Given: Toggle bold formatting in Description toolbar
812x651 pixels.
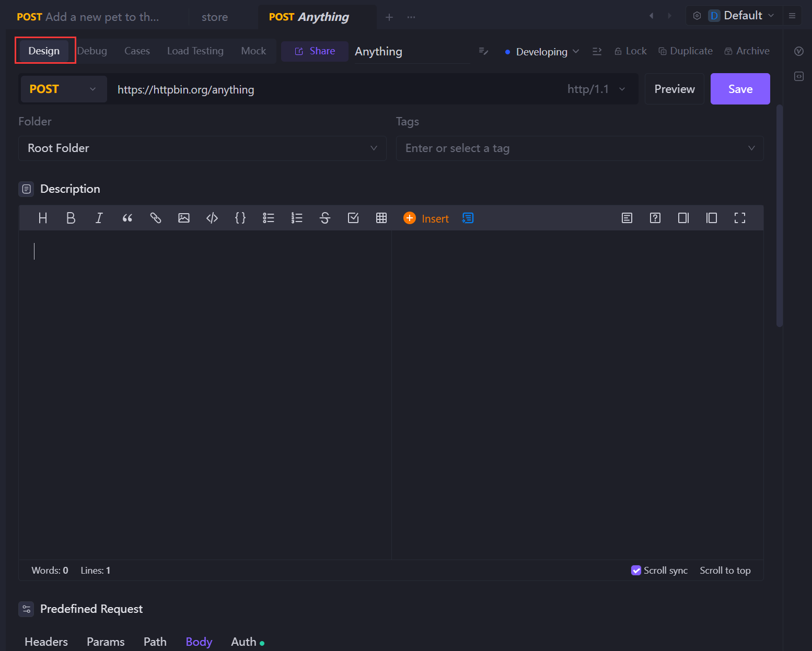Looking at the screenshot, I should (71, 218).
